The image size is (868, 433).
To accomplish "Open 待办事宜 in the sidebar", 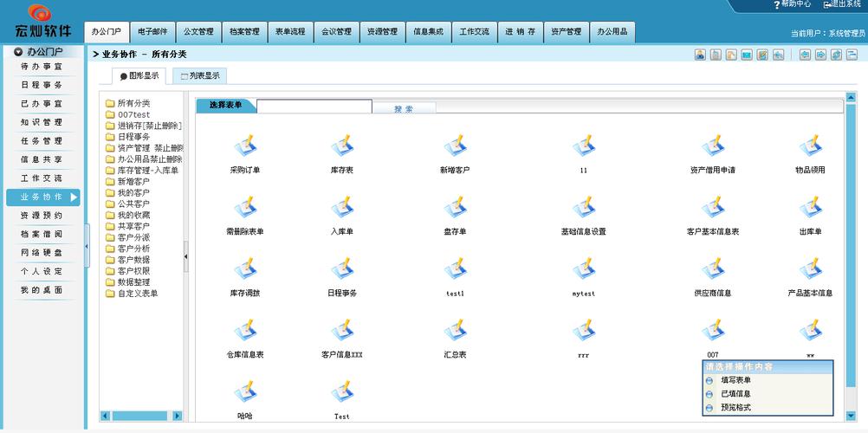I will [42, 67].
